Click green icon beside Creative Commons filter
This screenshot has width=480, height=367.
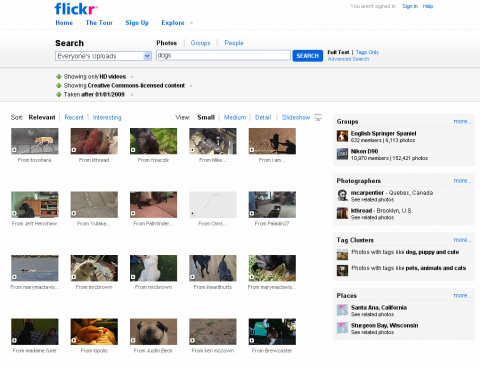click(59, 86)
